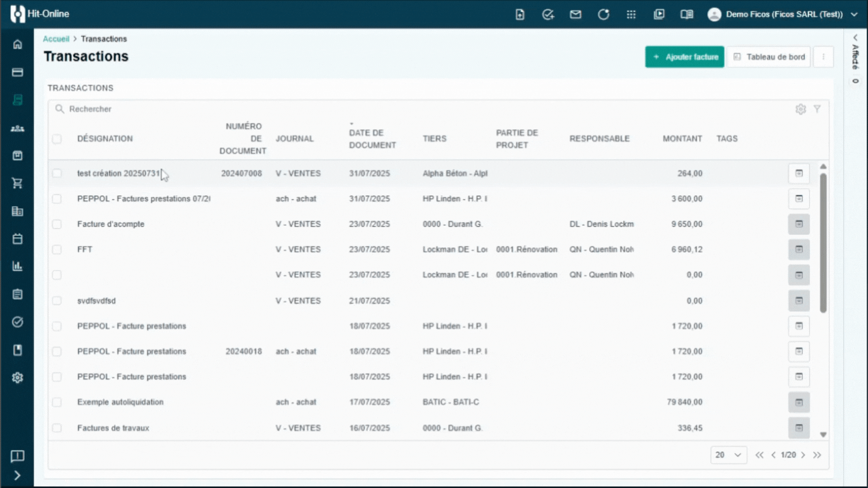Viewport: 868px width, 488px height.
Task: Click the upload document icon in header
Action: pyautogui.click(x=520, y=14)
